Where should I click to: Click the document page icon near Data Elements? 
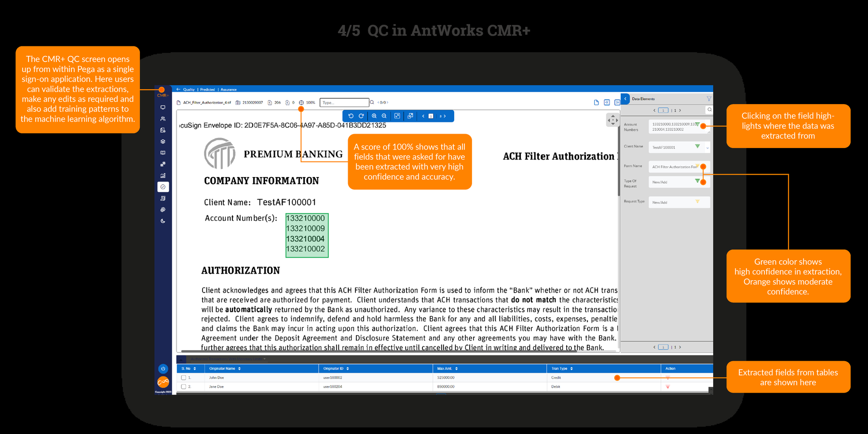pos(597,102)
